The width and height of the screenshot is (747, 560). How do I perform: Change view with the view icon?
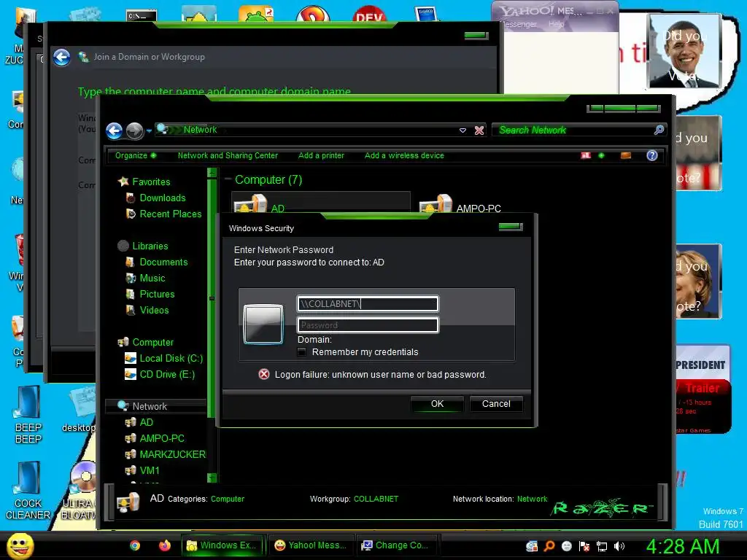(586, 155)
